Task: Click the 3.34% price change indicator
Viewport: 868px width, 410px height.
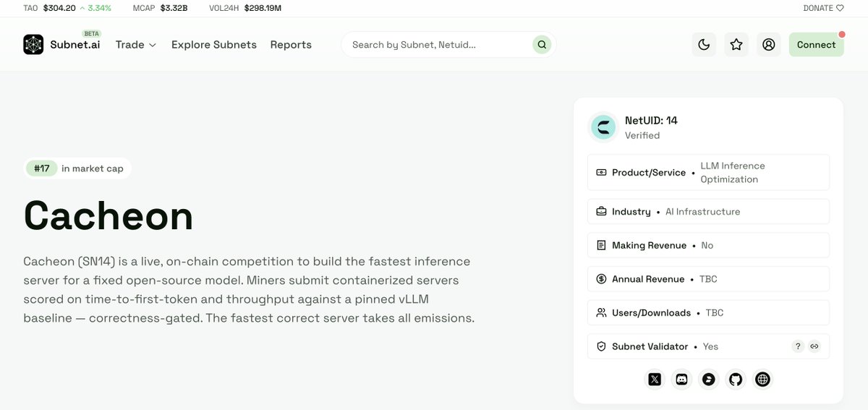Action: (95, 8)
